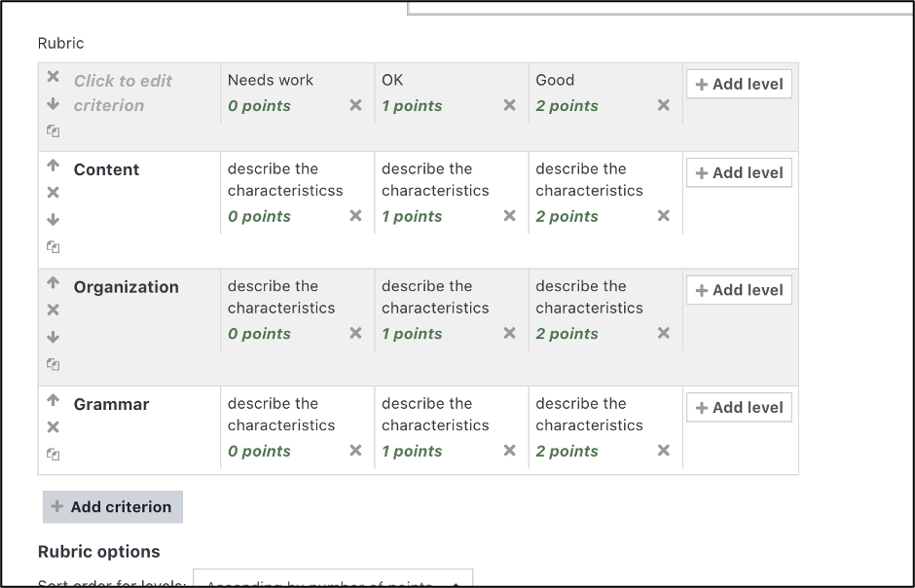Duplicate the Content criterion

(52, 247)
